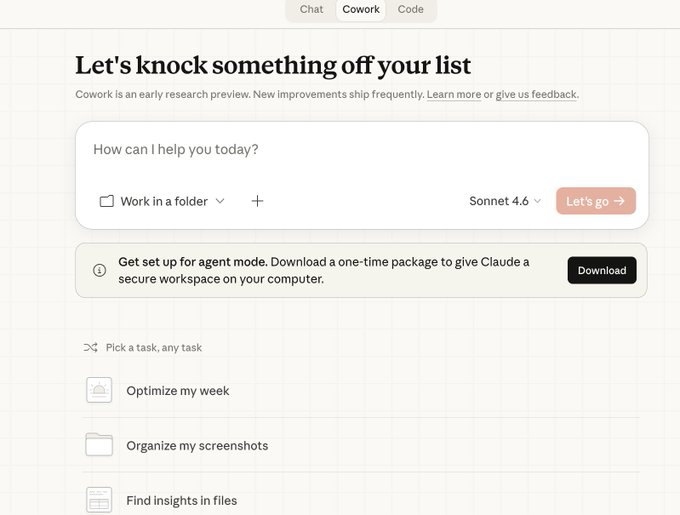This screenshot has width=680, height=515.
Task: Open the give us feedback link
Action: [x=536, y=95]
